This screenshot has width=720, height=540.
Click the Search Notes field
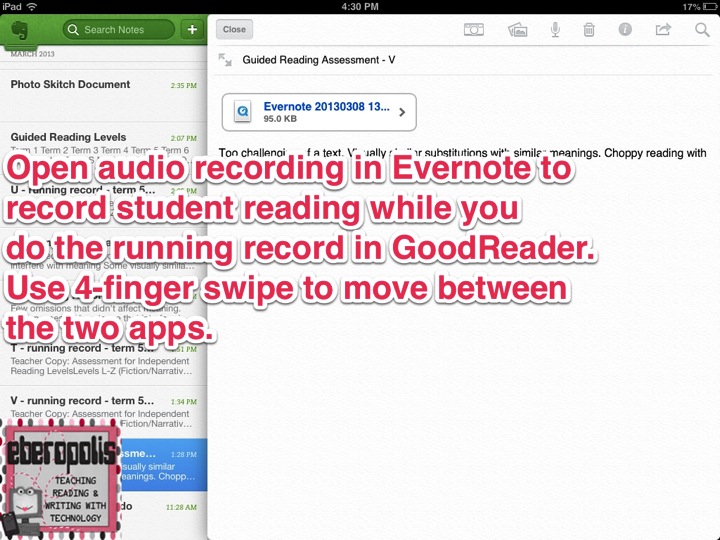(x=119, y=29)
